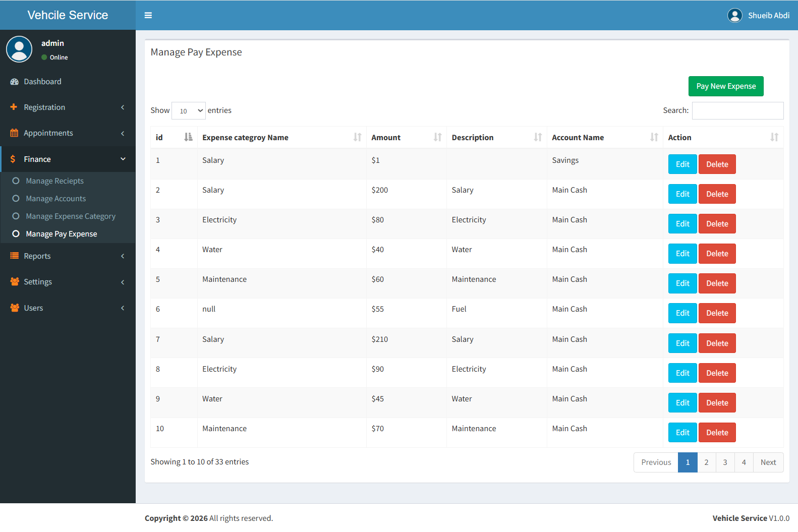Viewport: 798px width, 532px height.
Task: Go to page 3 of the table
Action: click(x=725, y=462)
